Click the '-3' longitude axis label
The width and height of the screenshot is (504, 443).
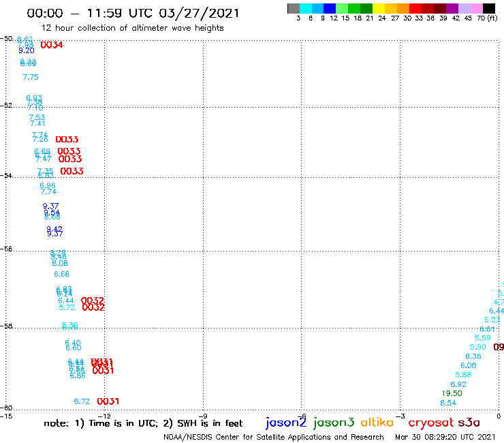click(x=400, y=416)
